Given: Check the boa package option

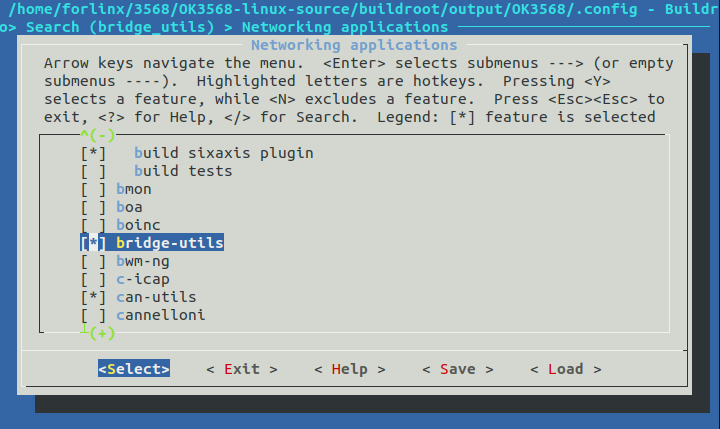Looking at the screenshot, I should [93, 207].
